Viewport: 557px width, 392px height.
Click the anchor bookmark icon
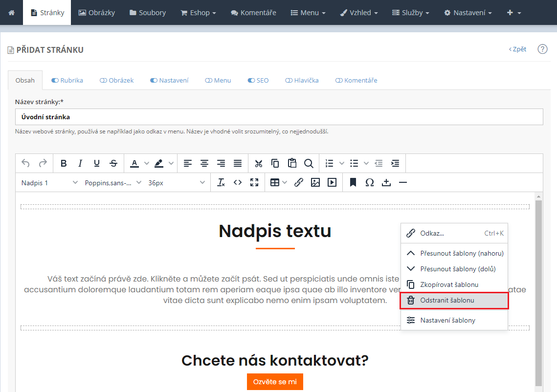coord(353,182)
